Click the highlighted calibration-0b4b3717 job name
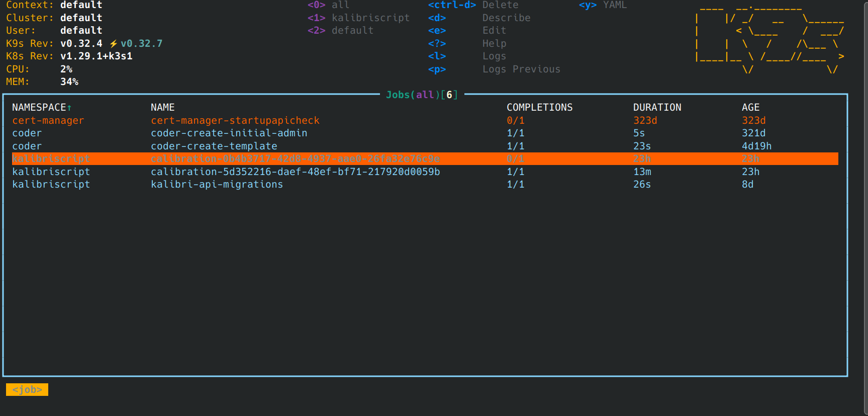 point(296,159)
